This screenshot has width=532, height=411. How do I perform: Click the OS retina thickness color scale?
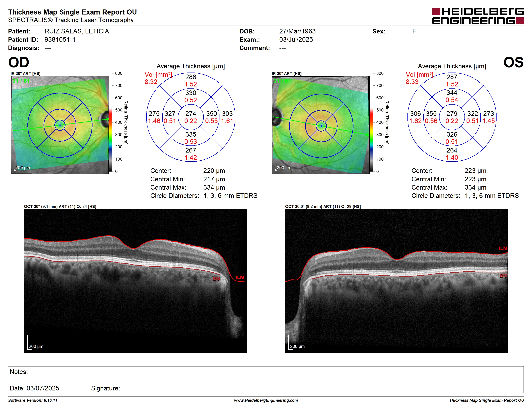point(371,122)
